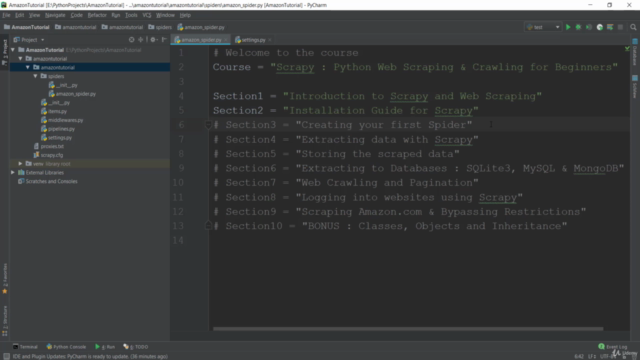
Task: Click the green inspection checkmark in editor
Action: 627,49
